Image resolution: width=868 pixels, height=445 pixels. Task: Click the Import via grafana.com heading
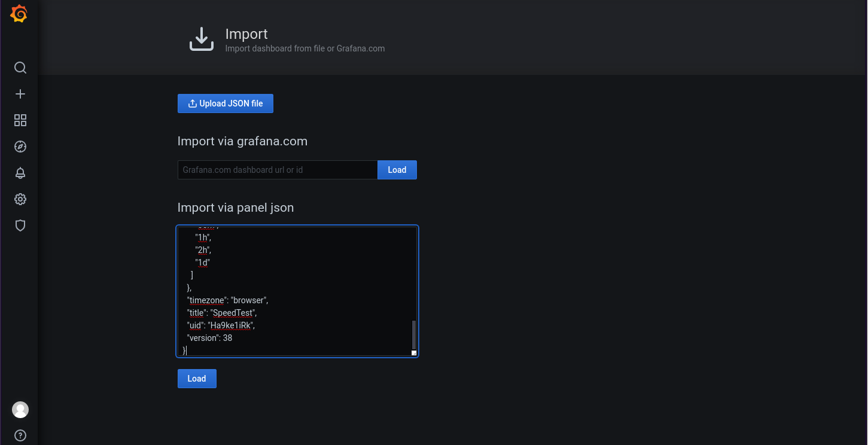click(x=242, y=142)
